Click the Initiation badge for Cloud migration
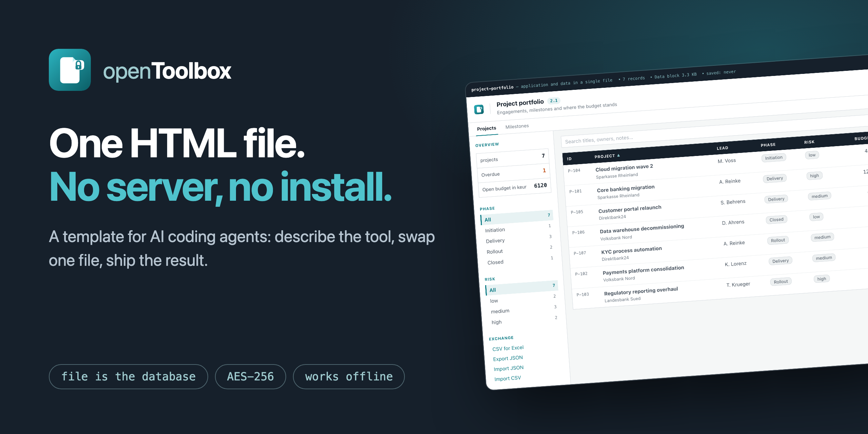 pyautogui.click(x=774, y=158)
